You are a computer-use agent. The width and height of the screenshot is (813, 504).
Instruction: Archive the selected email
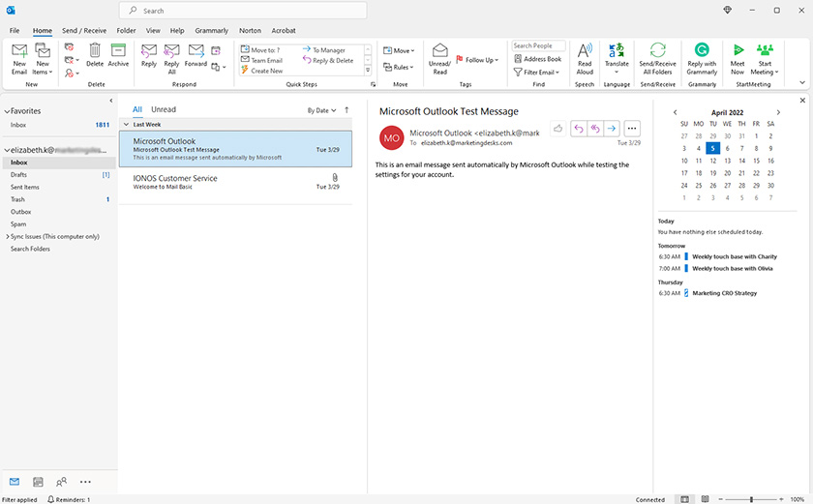(118, 55)
